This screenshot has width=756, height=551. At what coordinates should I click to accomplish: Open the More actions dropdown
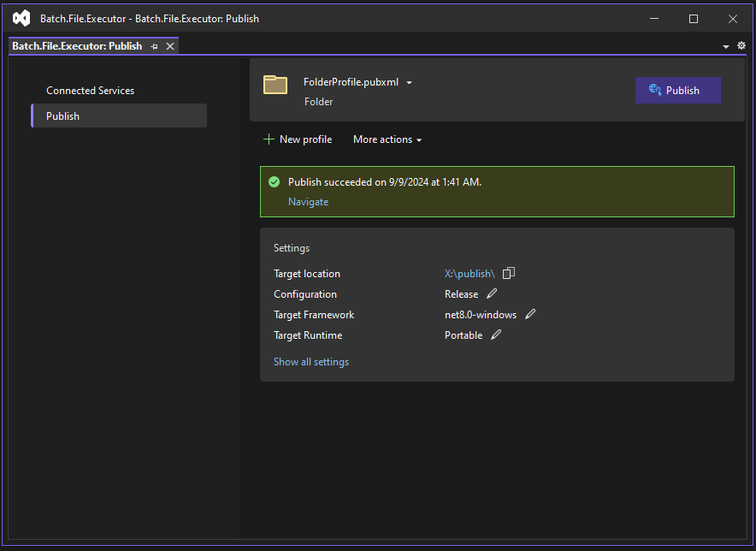(x=387, y=139)
